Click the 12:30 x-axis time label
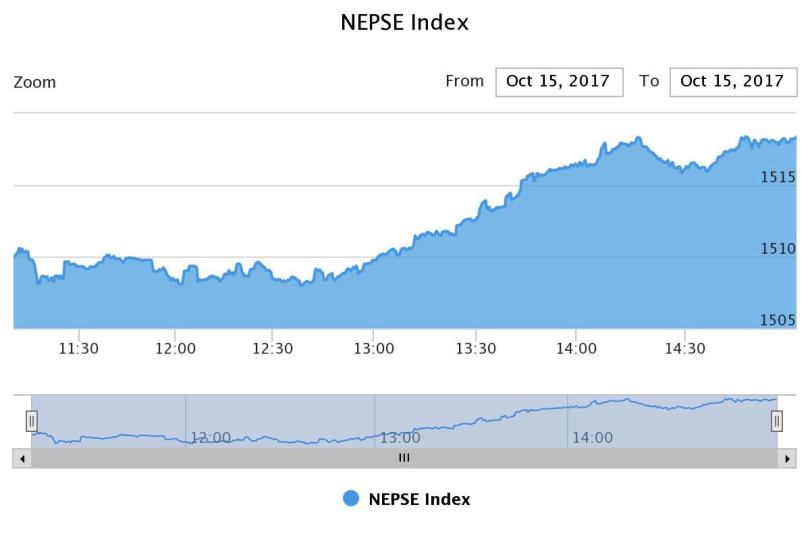Viewport: 810px width, 540px height. pyautogui.click(x=272, y=348)
